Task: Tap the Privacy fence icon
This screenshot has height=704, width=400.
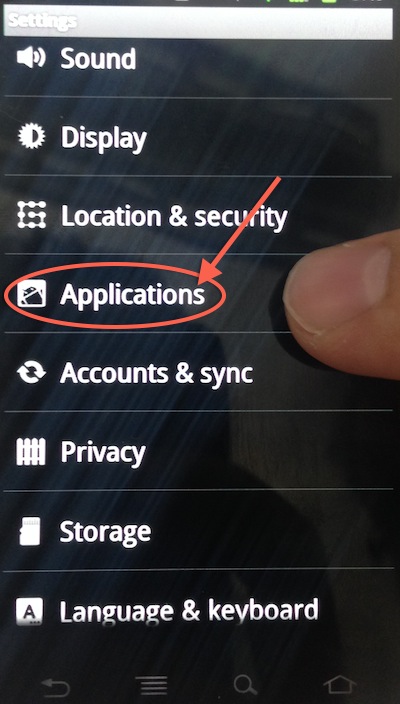Action: pos(31,451)
